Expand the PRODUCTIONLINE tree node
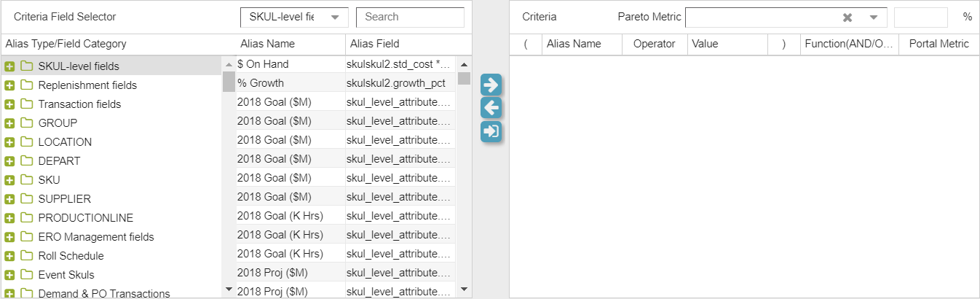This screenshot has width=980, height=299. 9,218
